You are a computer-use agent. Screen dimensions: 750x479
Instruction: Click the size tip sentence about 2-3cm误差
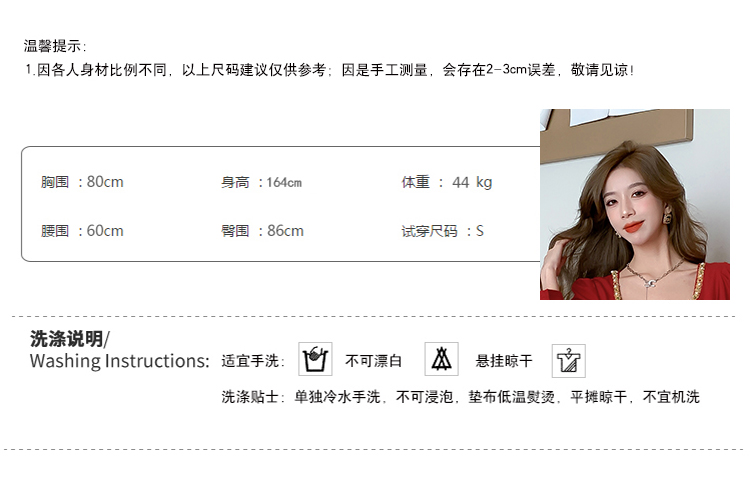(x=330, y=70)
